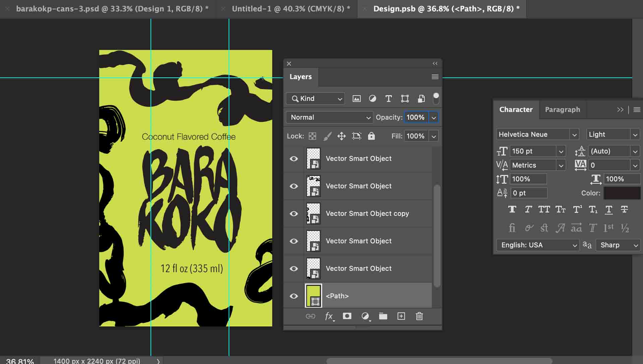Filter layers by type layers icon
The width and height of the screenshot is (643, 364).
click(388, 99)
